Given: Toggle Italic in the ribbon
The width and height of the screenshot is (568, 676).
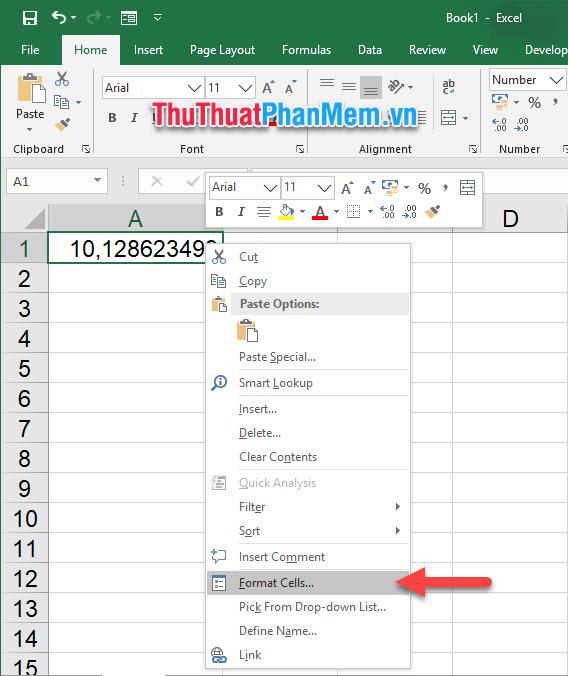Looking at the screenshot, I should (134, 117).
